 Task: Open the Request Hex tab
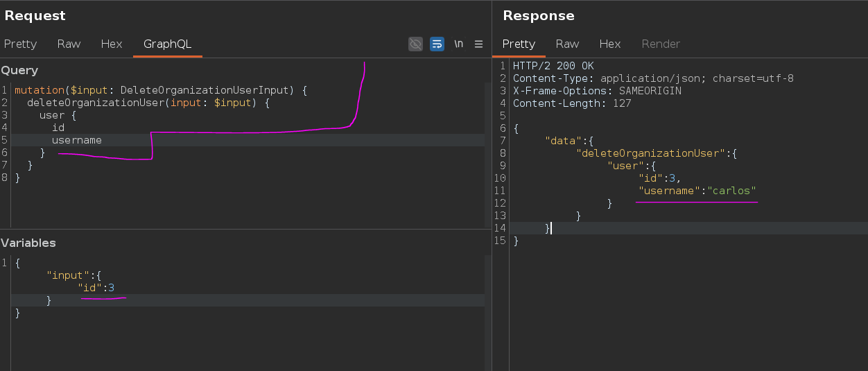pyautogui.click(x=112, y=44)
